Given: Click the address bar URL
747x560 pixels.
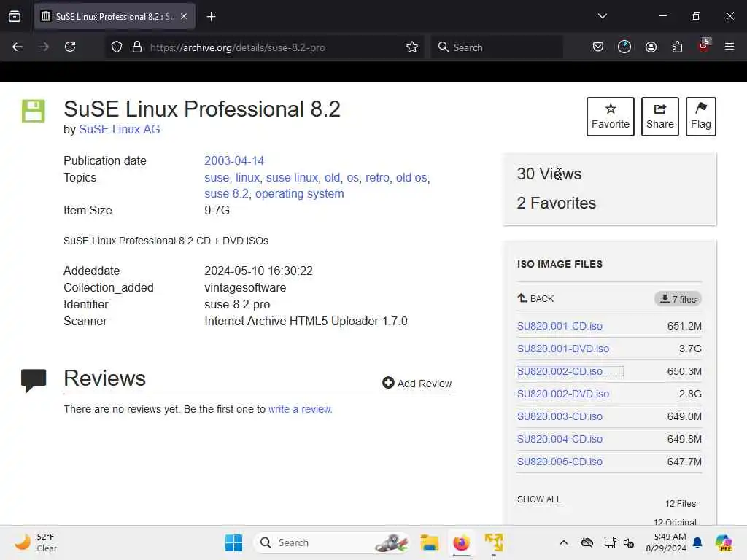Looking at the screenshot, I should tap(237, 47).
